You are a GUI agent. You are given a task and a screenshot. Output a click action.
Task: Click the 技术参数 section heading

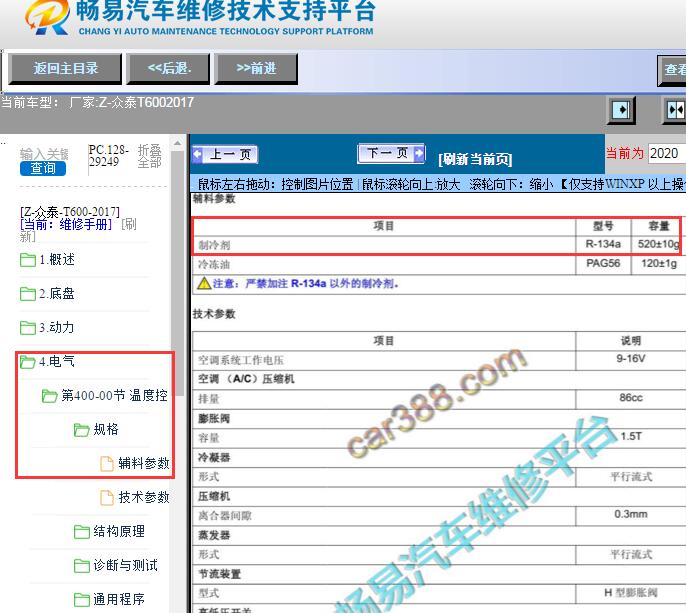(x=214, y=314)
